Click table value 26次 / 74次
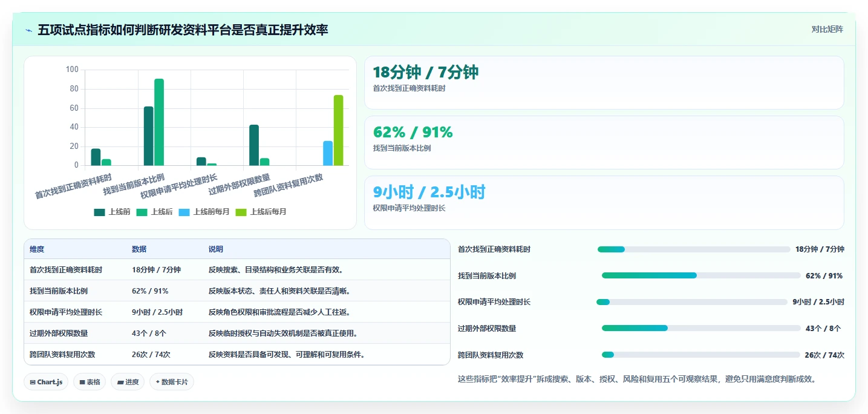Image resolution: width=868 pixels, height=414 pixels. (x=151, y=355)
